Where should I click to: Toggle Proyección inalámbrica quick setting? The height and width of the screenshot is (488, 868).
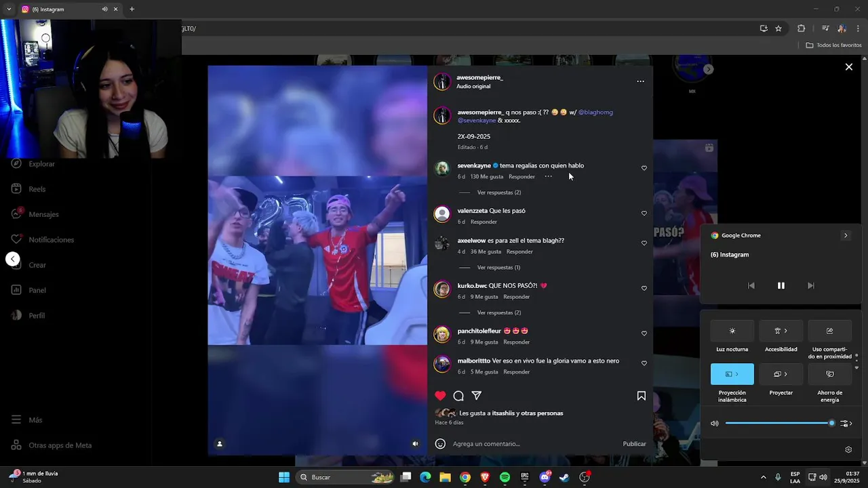pyautogui.click(x=732, y=374)
